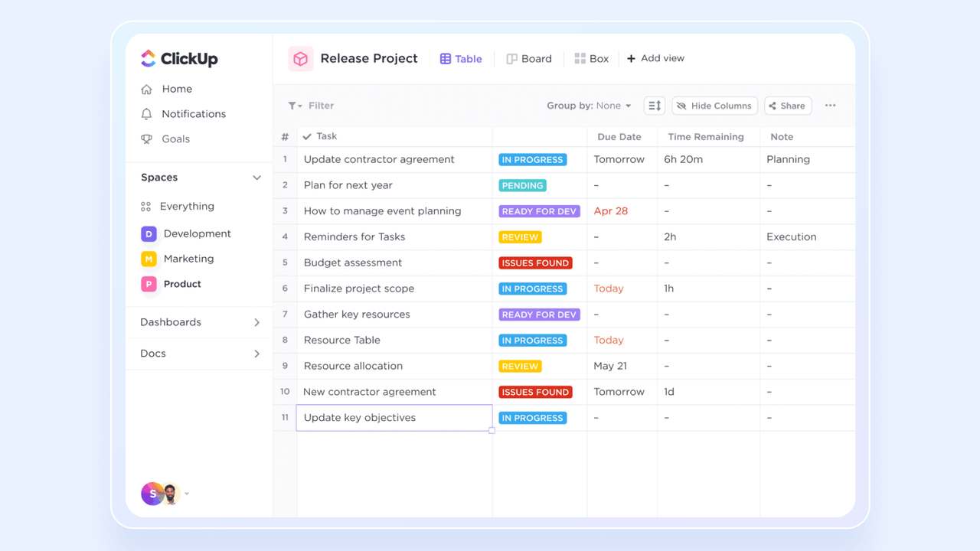Click IN PROGRESS badge for Finalize project scope
This screenshot has width=980, height=551.
click(x=532, y=289)
